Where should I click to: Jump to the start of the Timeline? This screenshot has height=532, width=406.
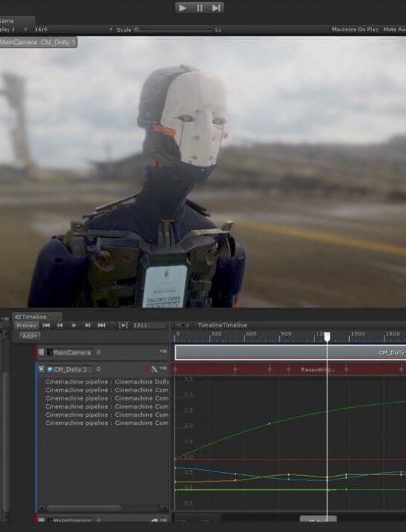(47, 325)
